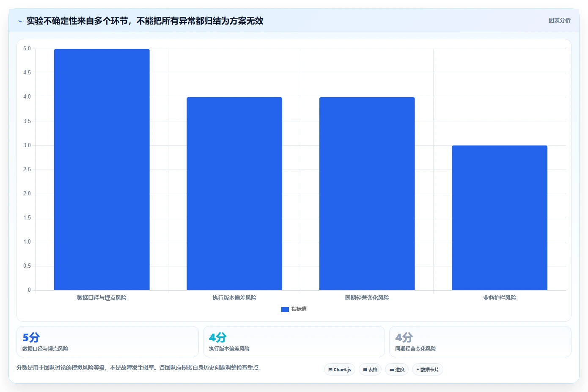Click the 5.0 y-axis tick label
This screenshot has width=588, height=392.
(27, 49)
